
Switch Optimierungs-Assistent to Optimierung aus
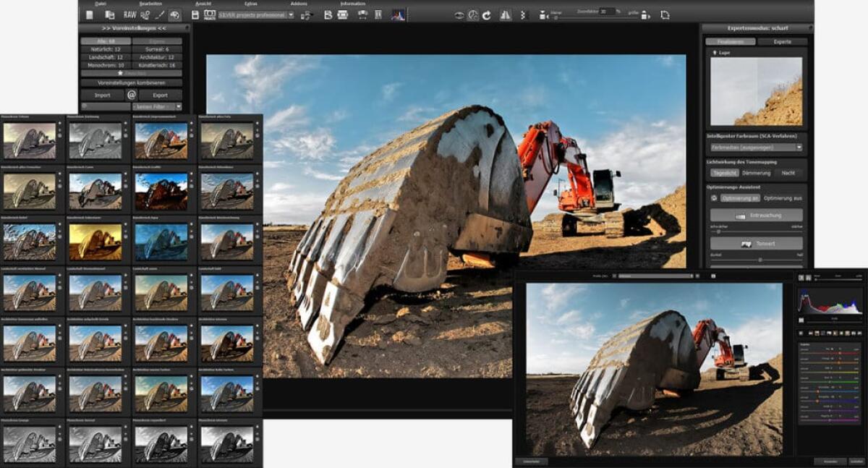click(x=783, y=198)
